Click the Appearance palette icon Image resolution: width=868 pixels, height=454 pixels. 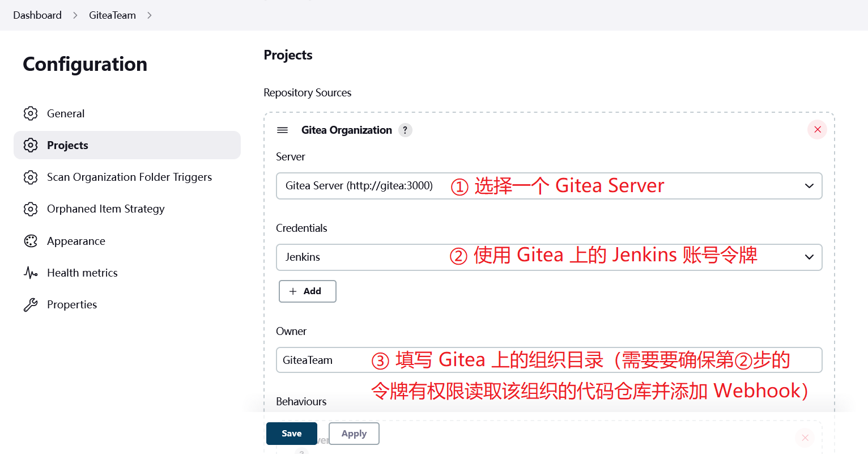point(31,241)
